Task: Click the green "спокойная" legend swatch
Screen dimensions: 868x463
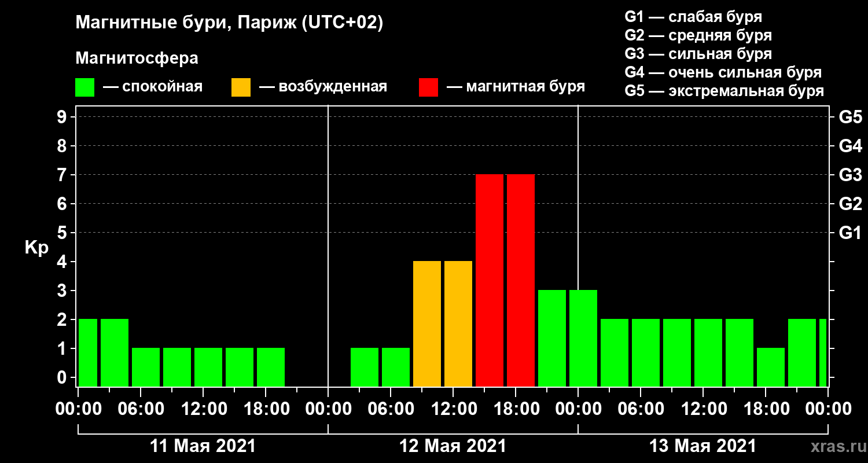Action: (x=84, y=87)
